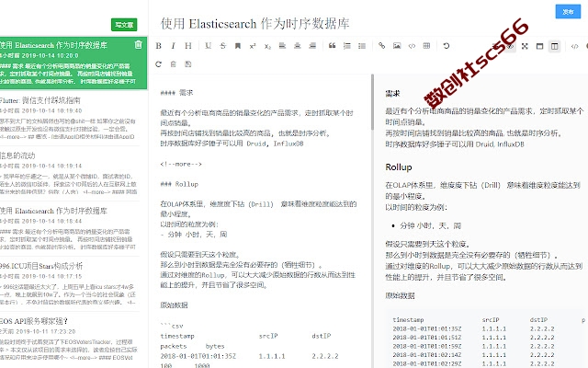
Task: Click the '<!--more-->' line in editor
Action: pyautogui.click(x=181, y=164)
